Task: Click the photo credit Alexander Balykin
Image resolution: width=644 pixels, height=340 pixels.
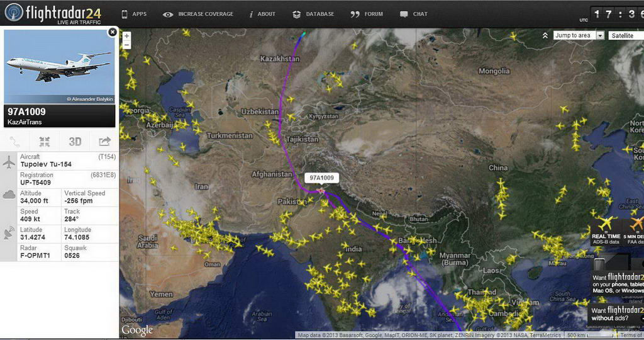Action: (89, 99)
